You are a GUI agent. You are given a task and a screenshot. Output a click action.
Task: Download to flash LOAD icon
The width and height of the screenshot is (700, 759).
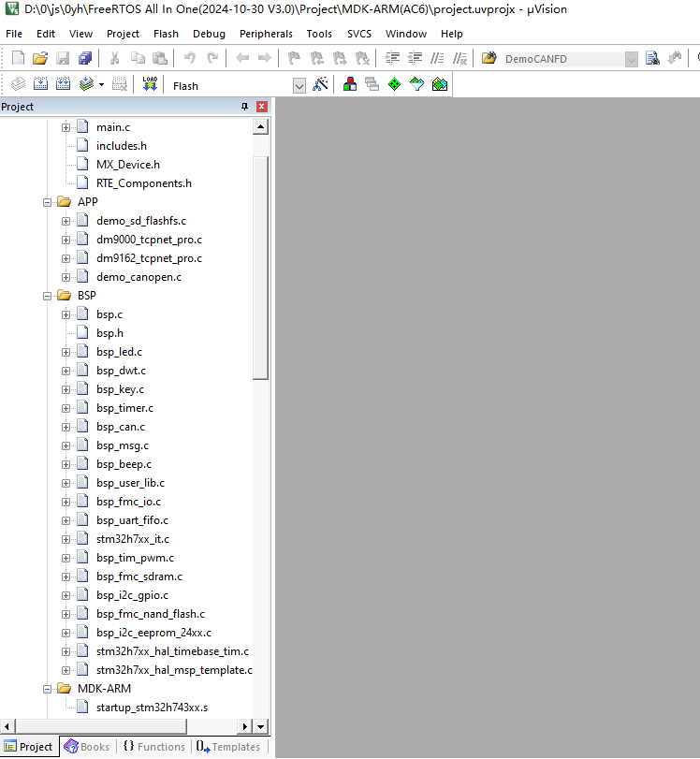click(150, 84)
